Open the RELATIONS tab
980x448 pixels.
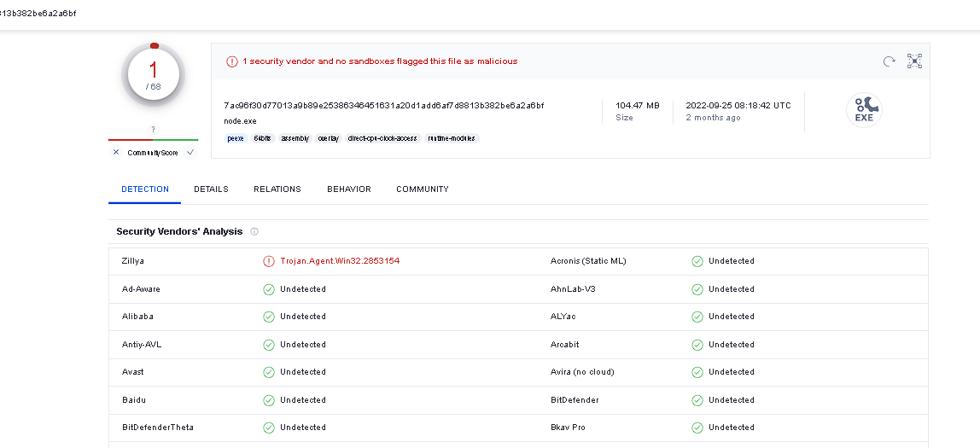pos(277,189)
